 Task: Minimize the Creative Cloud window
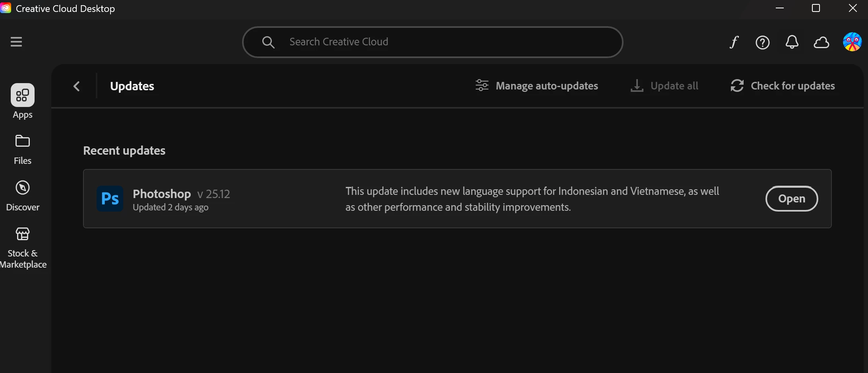[780, 8]
